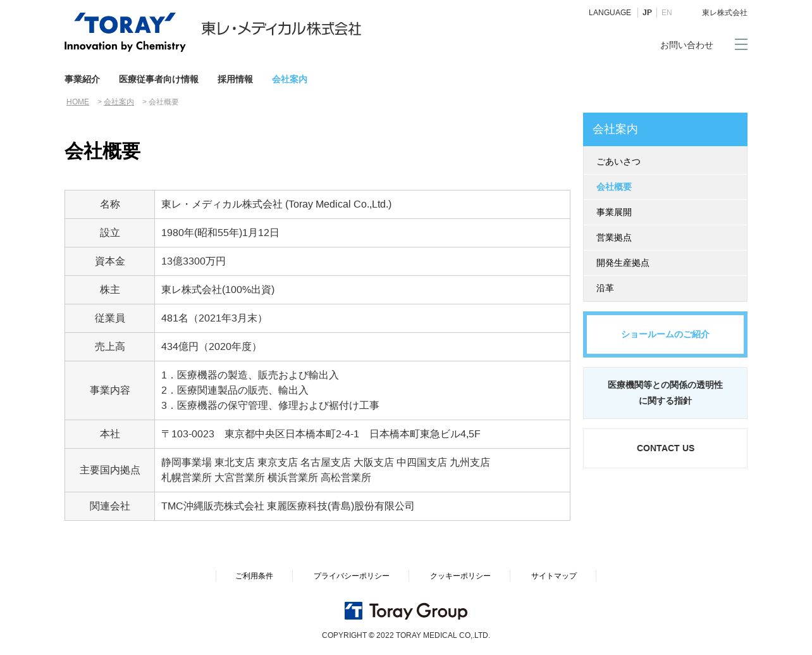Click 会社案内 in the breadcrumb
Viewport: 812px width, 655px height.
click(x=119, y=102)
